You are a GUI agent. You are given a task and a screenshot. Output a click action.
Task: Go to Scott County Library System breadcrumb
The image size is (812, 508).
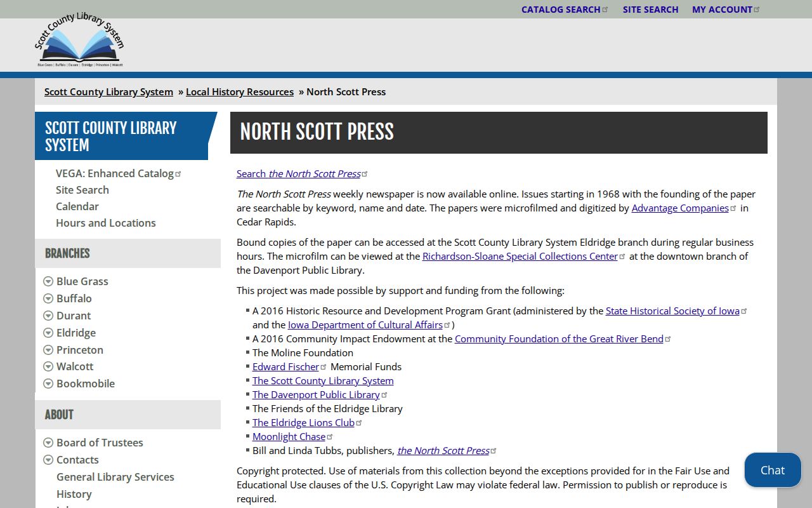click(108, 91)
